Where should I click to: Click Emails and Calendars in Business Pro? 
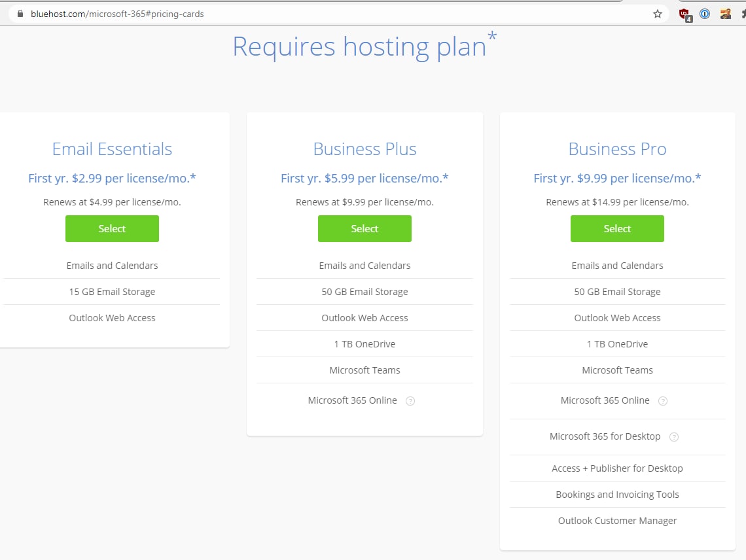pos(618,266)
